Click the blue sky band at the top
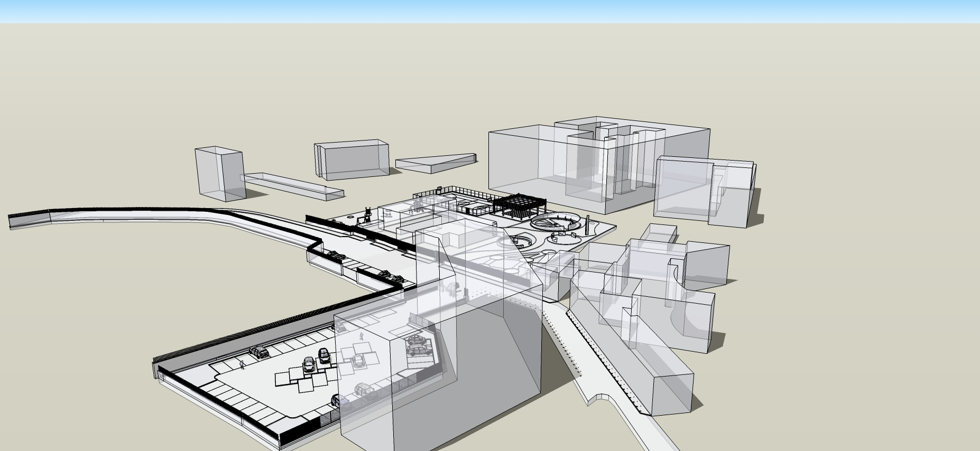This screenshot has height=451, width=980. (490, 11)
